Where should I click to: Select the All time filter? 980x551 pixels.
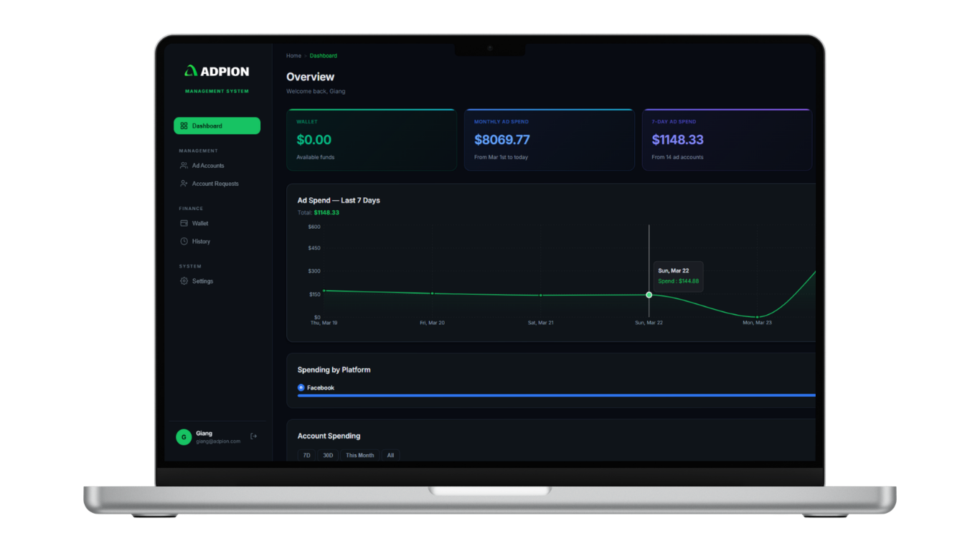click(390, 456)
